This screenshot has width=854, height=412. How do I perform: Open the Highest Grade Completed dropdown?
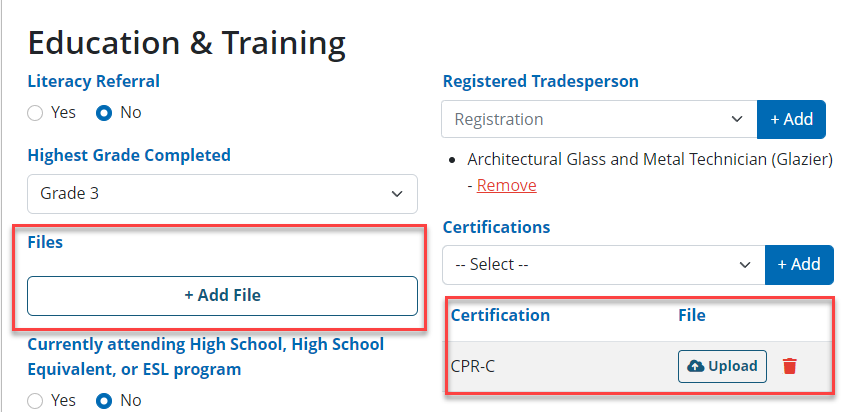click(x=222, y=194)
